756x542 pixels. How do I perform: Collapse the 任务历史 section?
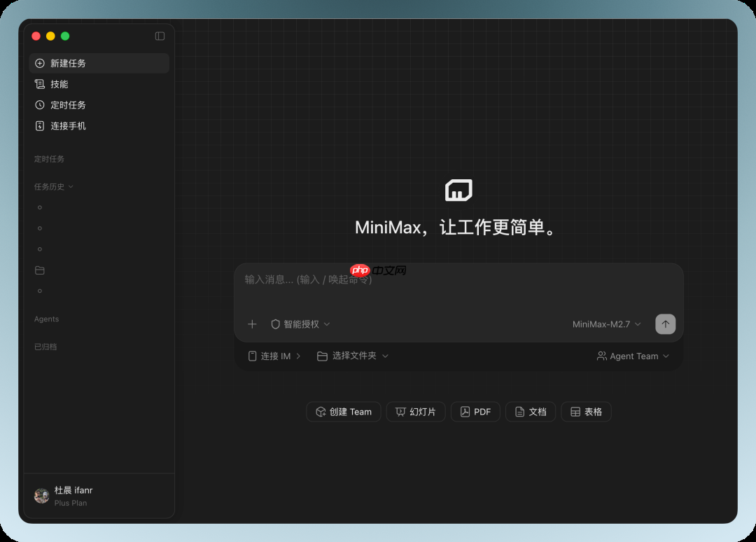(x=53, y=186)
